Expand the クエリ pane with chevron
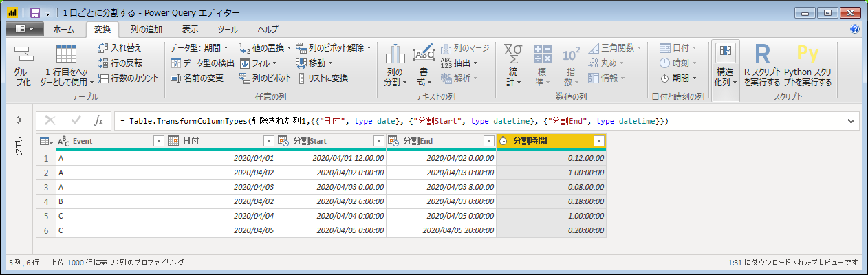The width and height of the screenshot is (868, 275). [x=19, y=120]
